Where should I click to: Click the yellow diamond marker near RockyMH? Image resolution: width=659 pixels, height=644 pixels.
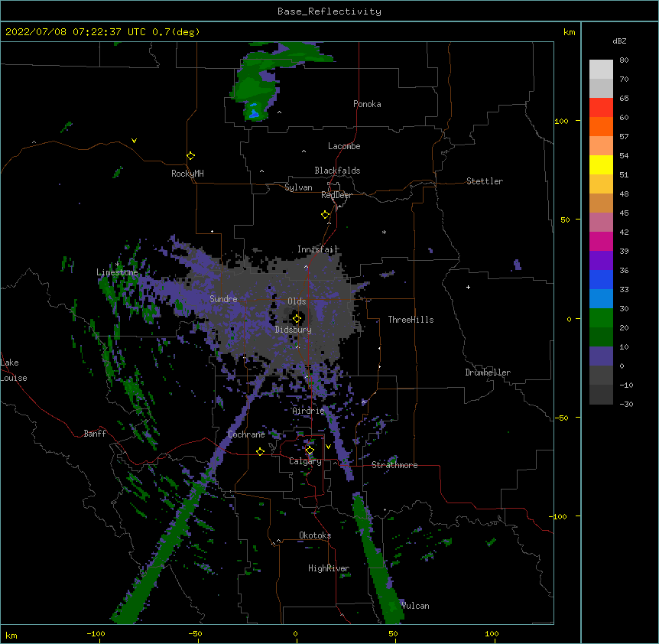coord(190,156)
